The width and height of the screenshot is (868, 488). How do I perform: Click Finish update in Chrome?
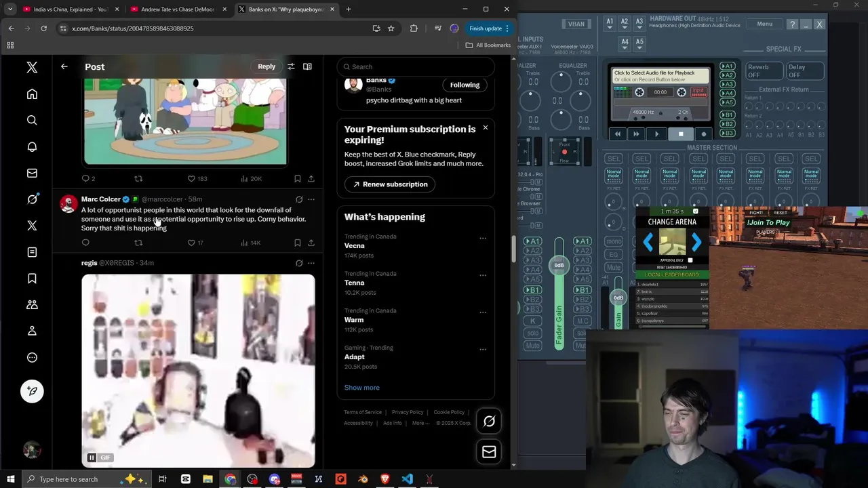point(486,28)
